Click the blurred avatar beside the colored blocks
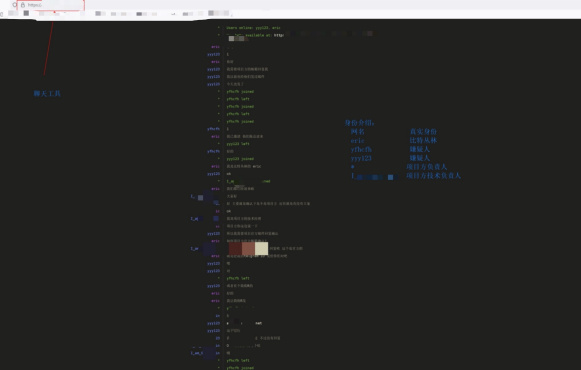 [x=209, y=249]
